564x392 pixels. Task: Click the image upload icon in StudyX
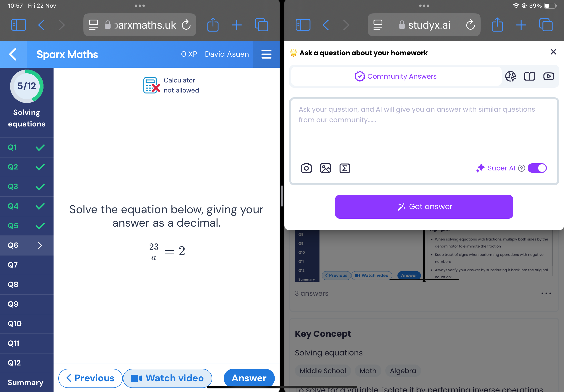click(325, 168)
